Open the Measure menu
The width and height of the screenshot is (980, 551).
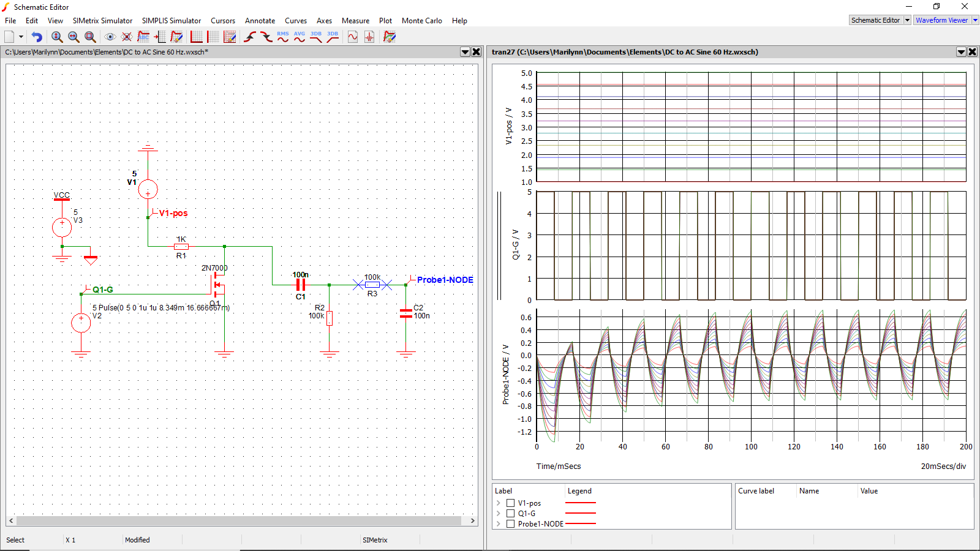(355, 21)
